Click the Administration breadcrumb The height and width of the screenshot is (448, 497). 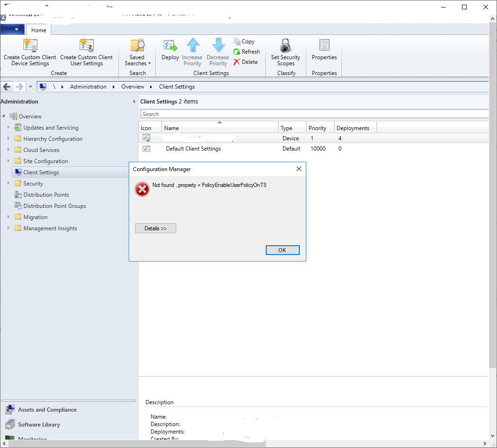(x=88, y=87)
